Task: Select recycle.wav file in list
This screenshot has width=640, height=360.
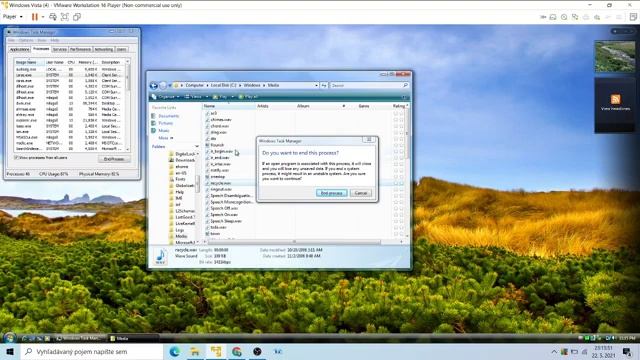Action: [x=218, y=183]
